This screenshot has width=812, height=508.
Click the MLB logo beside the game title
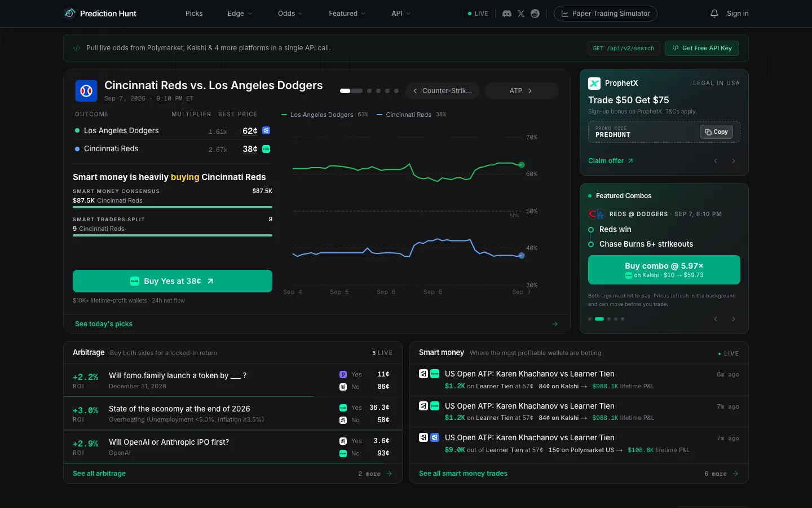tap(86, 91)
